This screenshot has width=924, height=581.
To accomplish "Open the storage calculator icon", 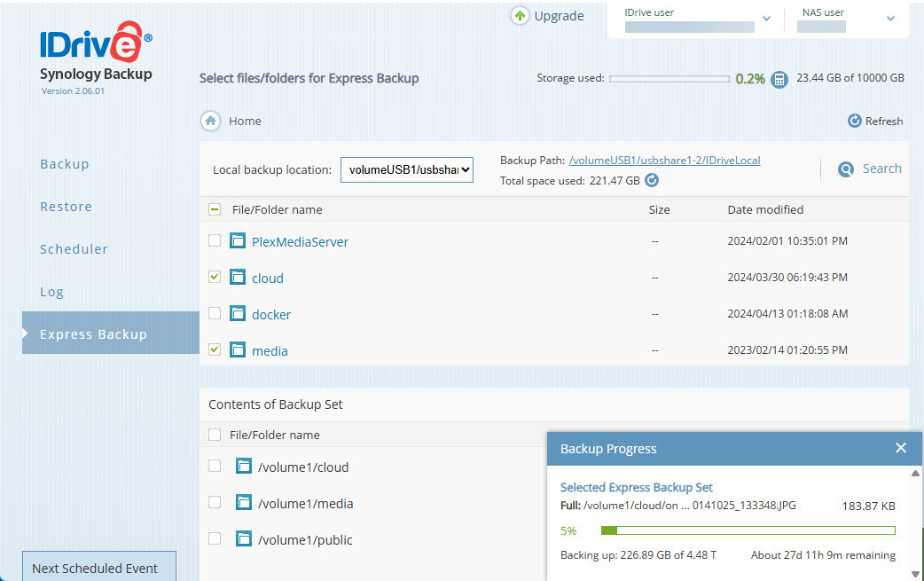I will coord(779,79).
